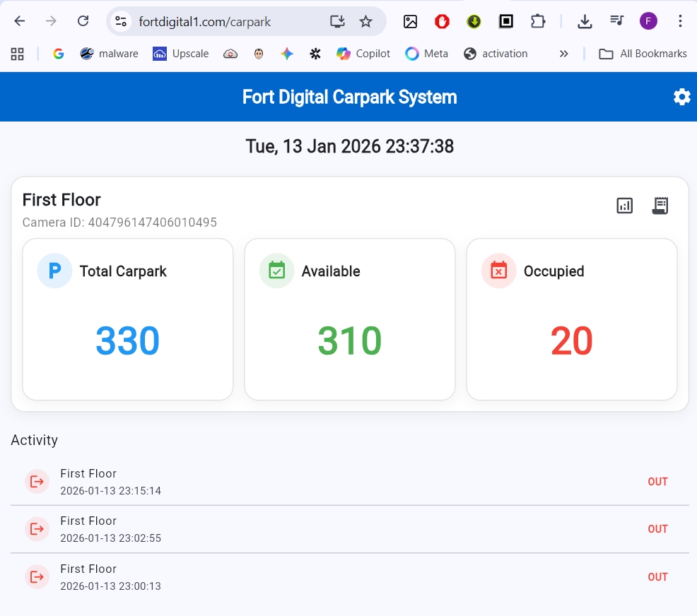Screen dimensions: 697x616
Task: Open the browser Downloads icon
Action: coord(585,21)
